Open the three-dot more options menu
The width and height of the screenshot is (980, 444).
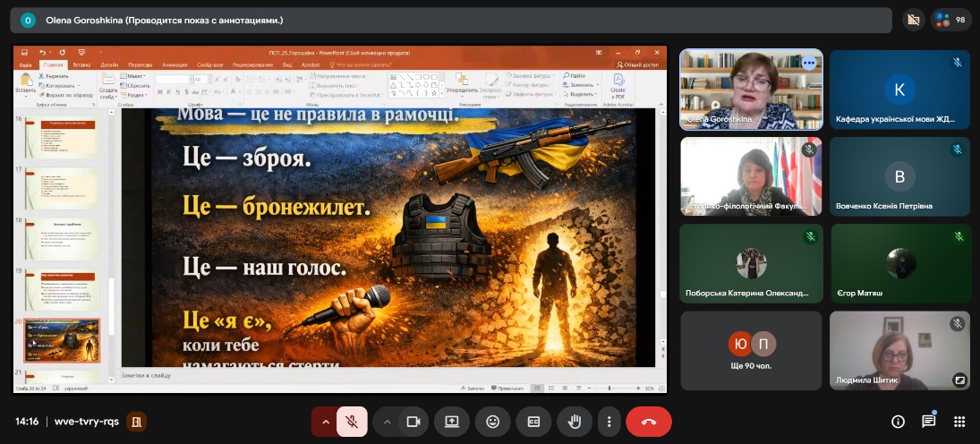(x=609, y=422)
